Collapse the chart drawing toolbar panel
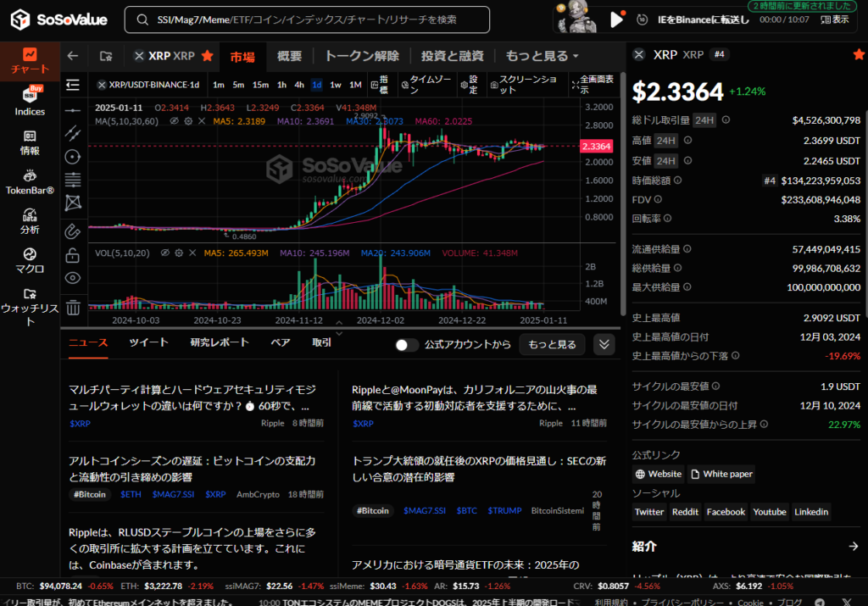The height and width of the screenshot is (606, 868). 73,85
